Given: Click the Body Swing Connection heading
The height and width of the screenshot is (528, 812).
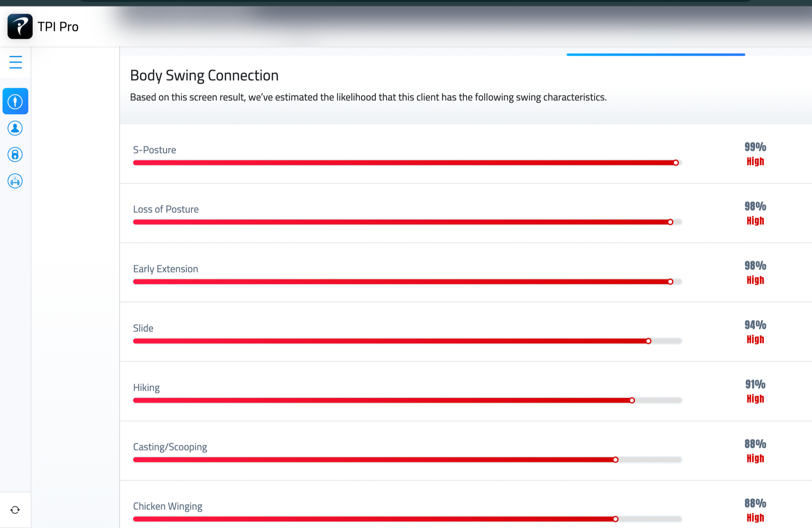Looking at the screenshot, I should point(204,75).
